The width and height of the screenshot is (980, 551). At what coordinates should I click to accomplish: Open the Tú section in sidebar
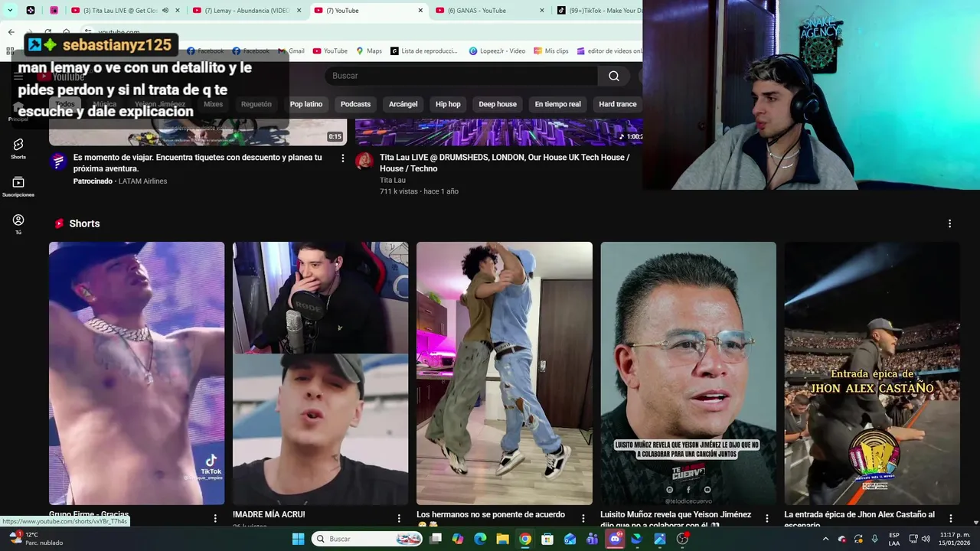[18, 224]
